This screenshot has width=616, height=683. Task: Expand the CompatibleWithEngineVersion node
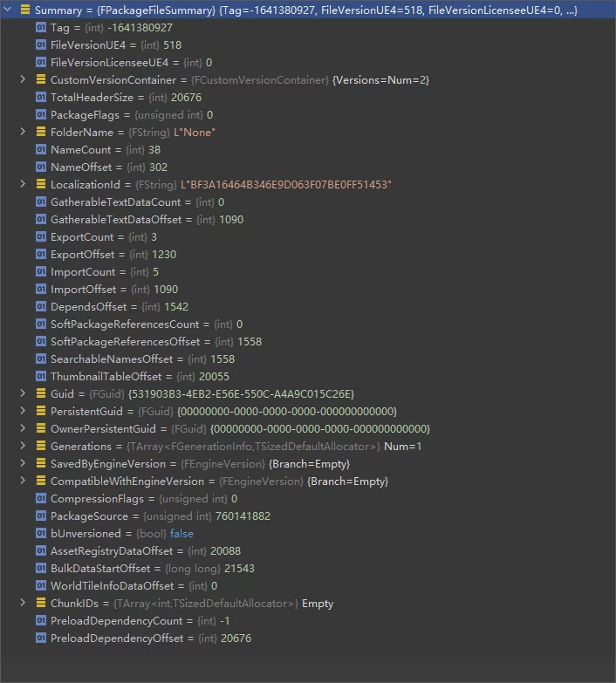[x=24, y=482]
